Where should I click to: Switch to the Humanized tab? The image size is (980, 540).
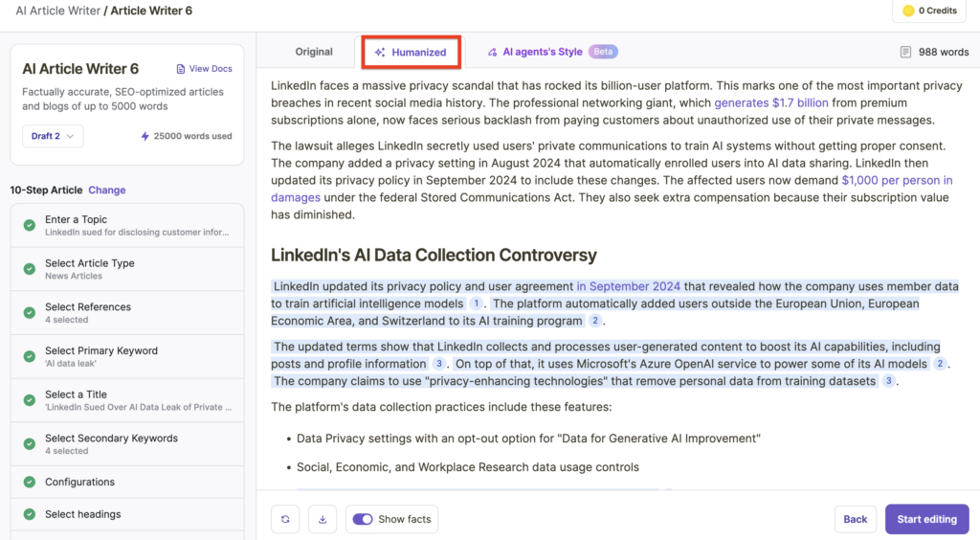coord(411,52)
